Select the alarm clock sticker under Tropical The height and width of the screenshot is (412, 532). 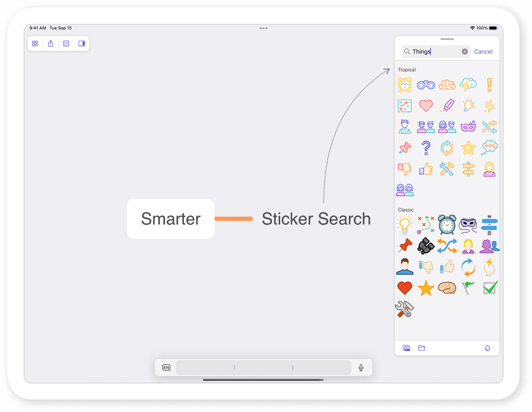coord(405,85)
